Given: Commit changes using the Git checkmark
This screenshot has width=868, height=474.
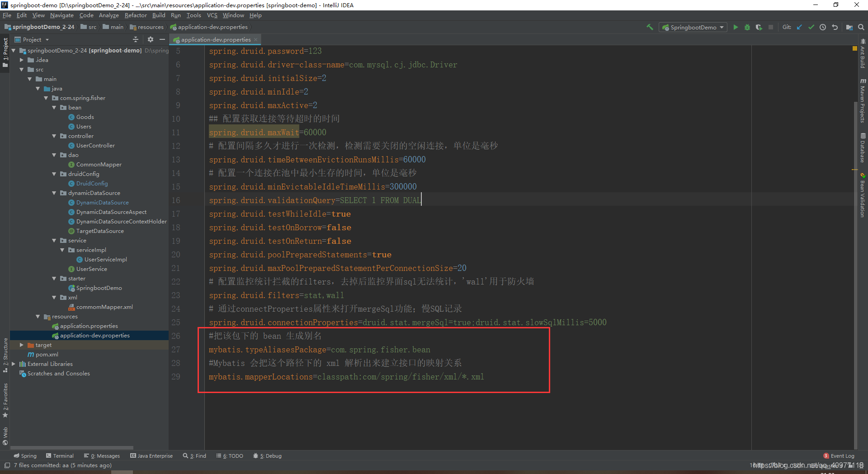Looking at the screenshot, I should (x=811, y=27).
